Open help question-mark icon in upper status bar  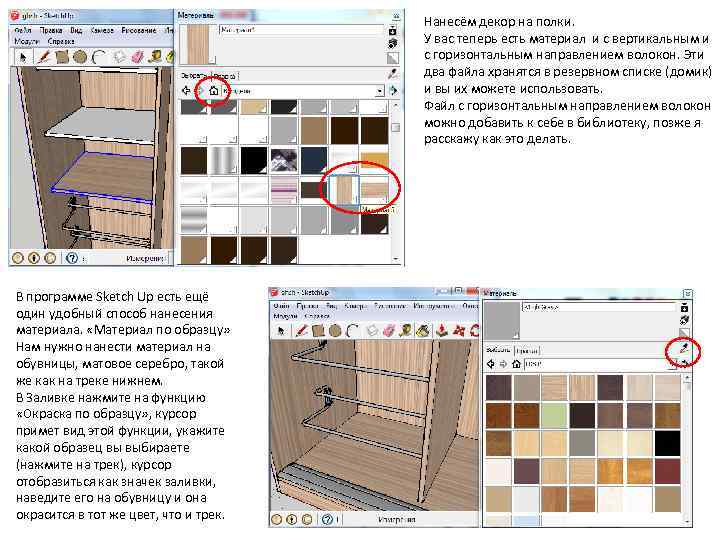click(72, 258)
